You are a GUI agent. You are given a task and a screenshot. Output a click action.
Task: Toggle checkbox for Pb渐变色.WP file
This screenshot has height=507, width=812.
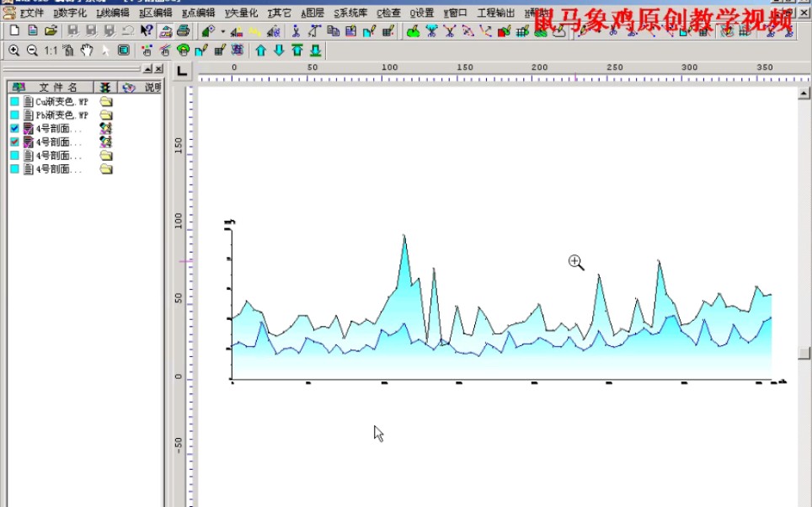[14, 115]
